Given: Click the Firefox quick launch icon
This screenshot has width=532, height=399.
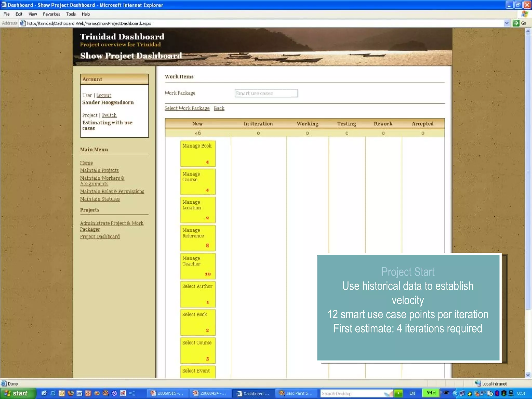Looking at the screenshot, I should click(x=70, y=393).
